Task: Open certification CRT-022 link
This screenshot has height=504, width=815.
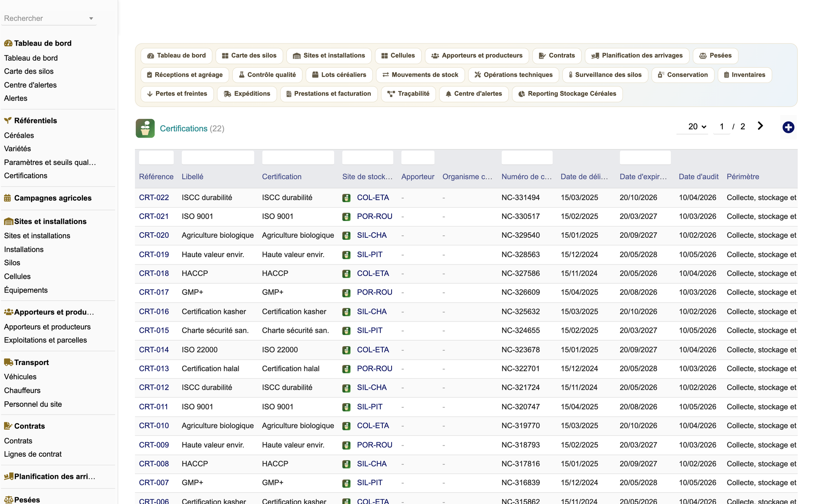Action: (x=154, y=198)
